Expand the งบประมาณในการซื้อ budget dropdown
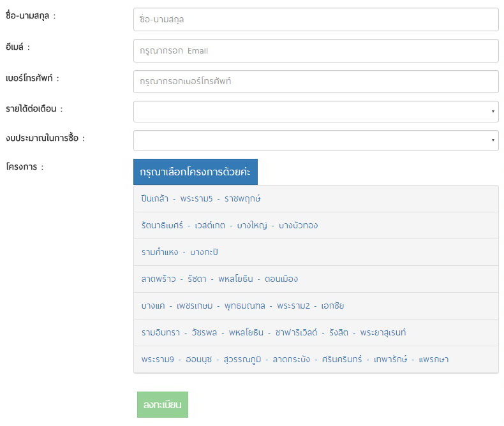The height and width of the screenshot is (426, 504). click(x=315, y=141)
